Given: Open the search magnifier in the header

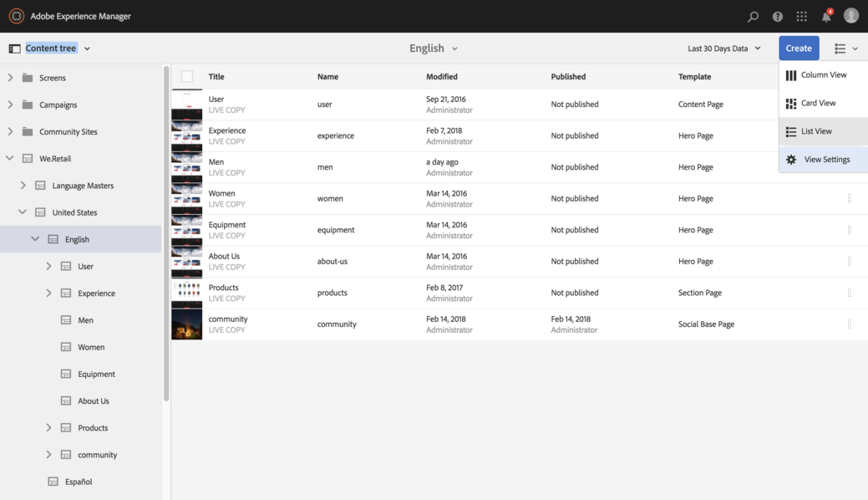Looking at the screenshot, I should (753, 17).
